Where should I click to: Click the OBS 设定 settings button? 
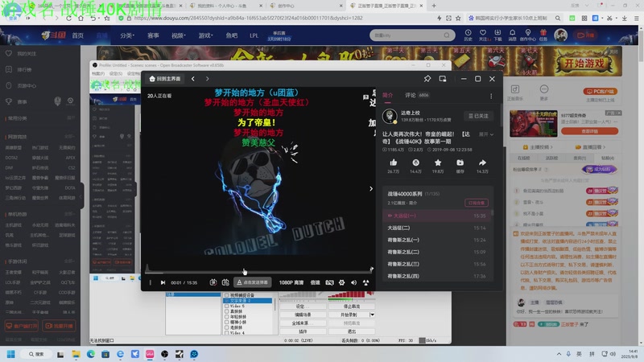303,306
